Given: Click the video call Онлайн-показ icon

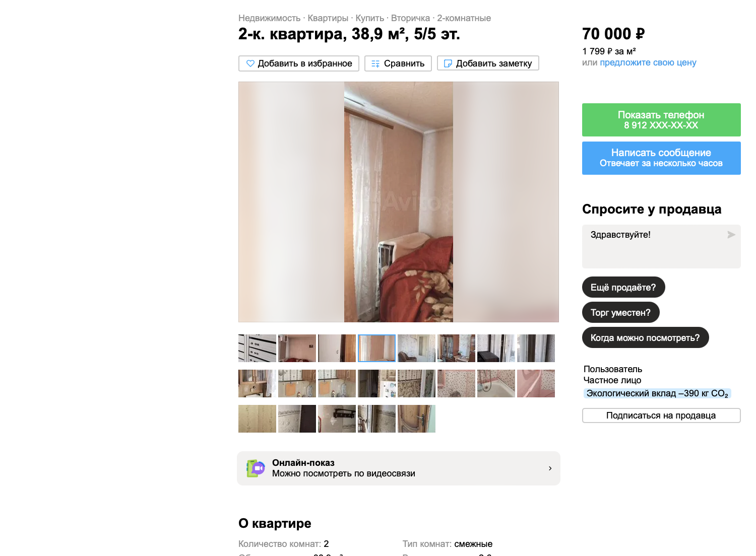Looking at the screenshot, I should pos(256,468).
